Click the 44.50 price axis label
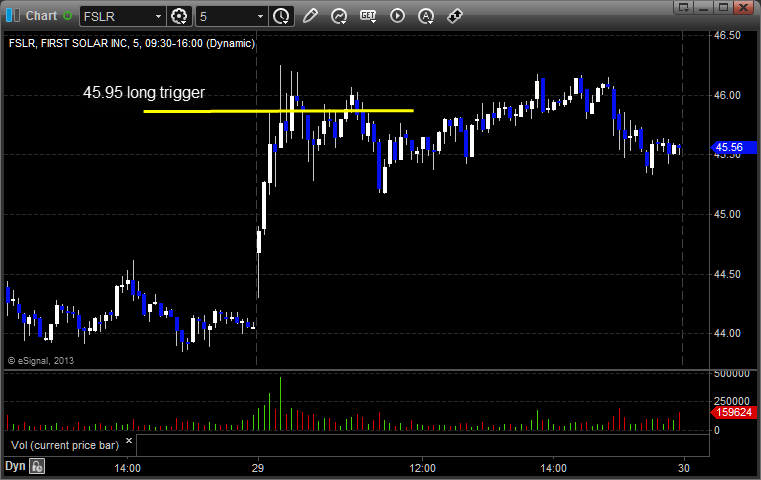The width and height of the screenshot is (761, 480). [727, 274]
